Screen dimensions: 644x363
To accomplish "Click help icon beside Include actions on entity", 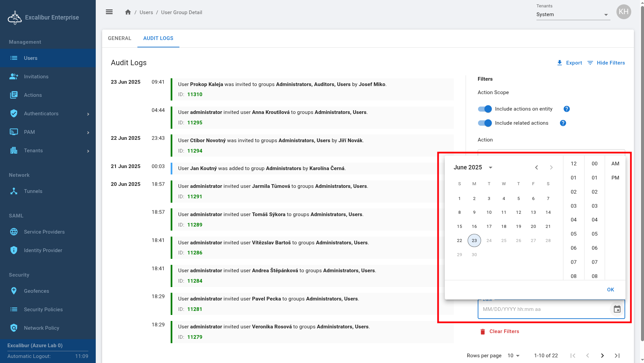I will click(x=566, y=109).
